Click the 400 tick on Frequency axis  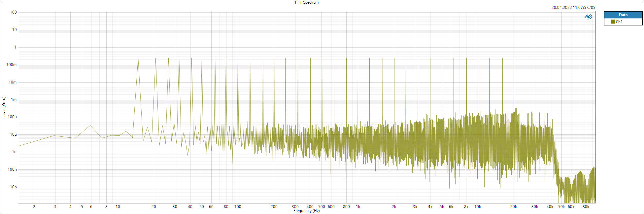310,207
